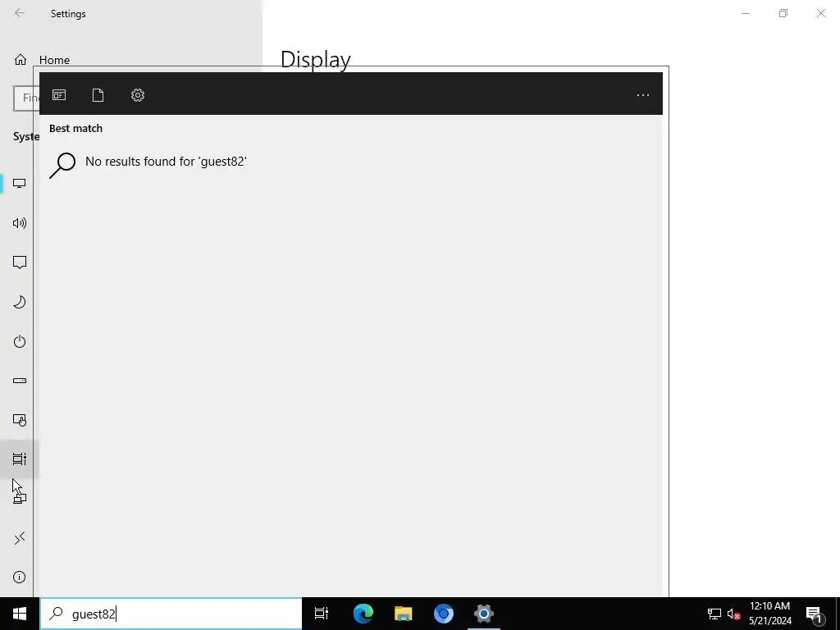This screenshot has height=630, width=840.
Task: Go to Settings Home
Action: coord(42,60)
